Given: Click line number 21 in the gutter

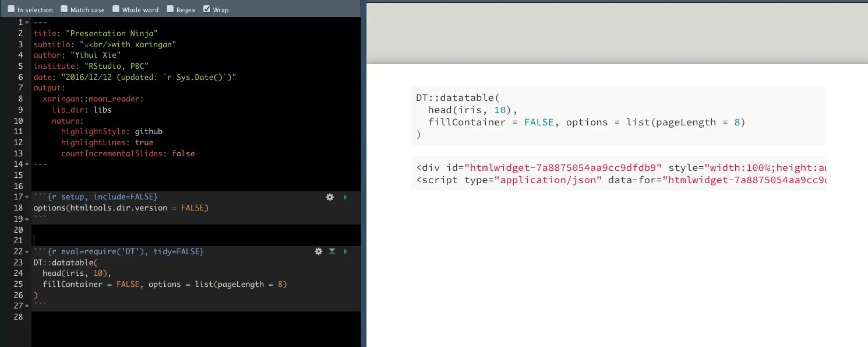Looking at the screenshot, I should 19,241.
